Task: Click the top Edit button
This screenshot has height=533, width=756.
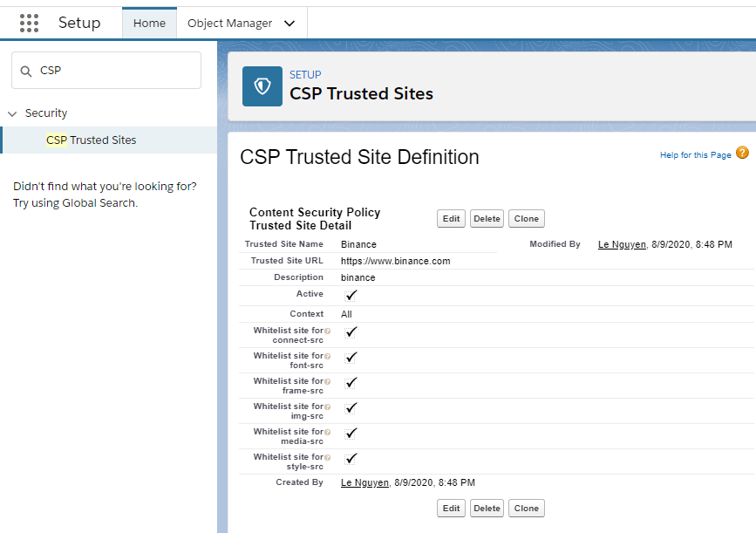Action: click(451, 219)
